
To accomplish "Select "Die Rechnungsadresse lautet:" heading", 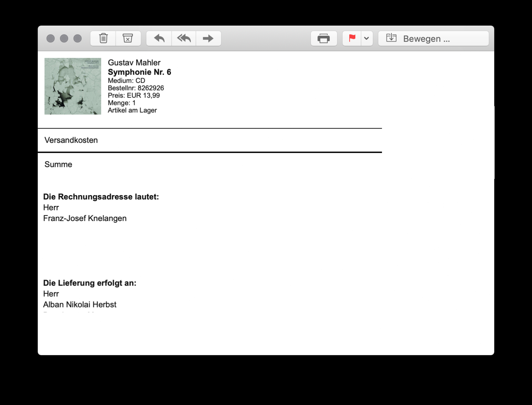I will coord(101,197).
